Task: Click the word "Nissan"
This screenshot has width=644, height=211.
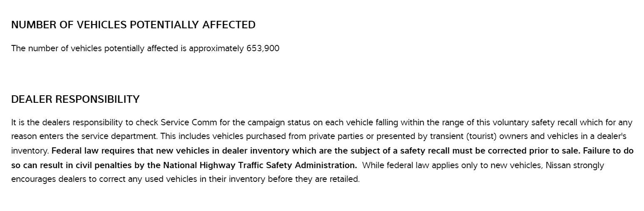Action: (x=558, y=165)
